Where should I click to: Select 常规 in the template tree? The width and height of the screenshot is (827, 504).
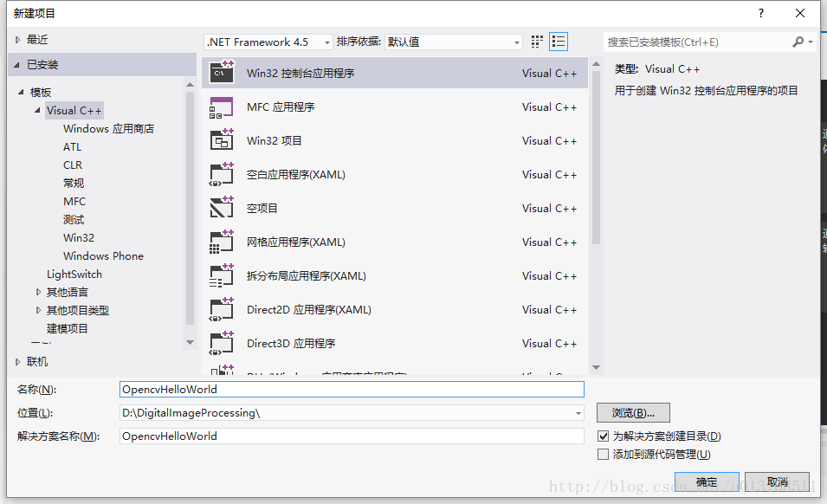click(74, 183)
